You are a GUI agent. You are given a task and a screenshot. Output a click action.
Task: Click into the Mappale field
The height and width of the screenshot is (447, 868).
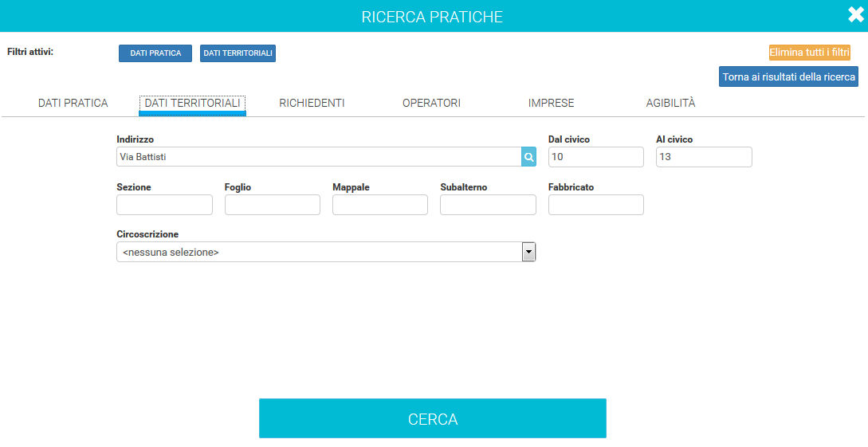[379, 205]
